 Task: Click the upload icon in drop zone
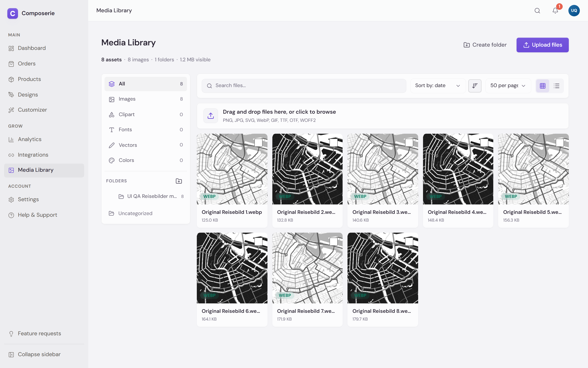coord(211,116)
